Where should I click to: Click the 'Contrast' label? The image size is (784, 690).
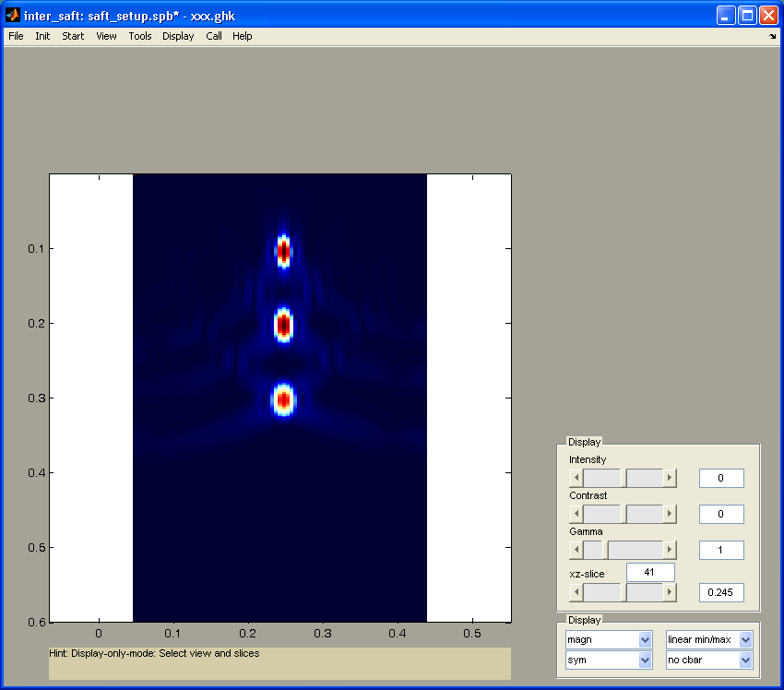[588, 495]
